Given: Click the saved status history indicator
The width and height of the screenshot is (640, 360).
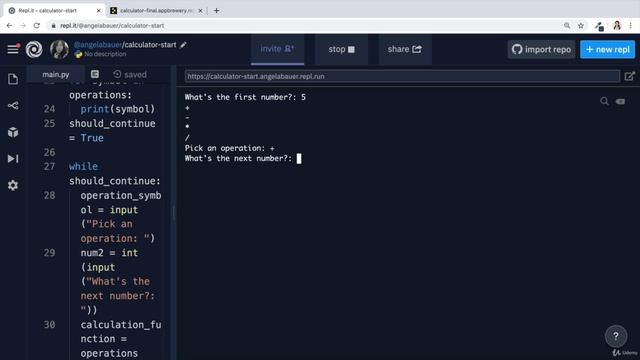Looking at the screenshot, I should click(x=130, y=74).
